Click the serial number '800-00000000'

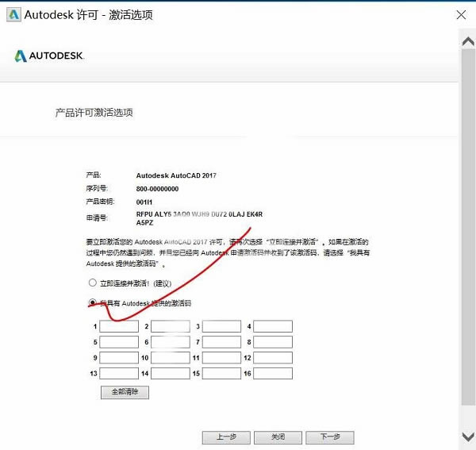[x=157, y=189]
